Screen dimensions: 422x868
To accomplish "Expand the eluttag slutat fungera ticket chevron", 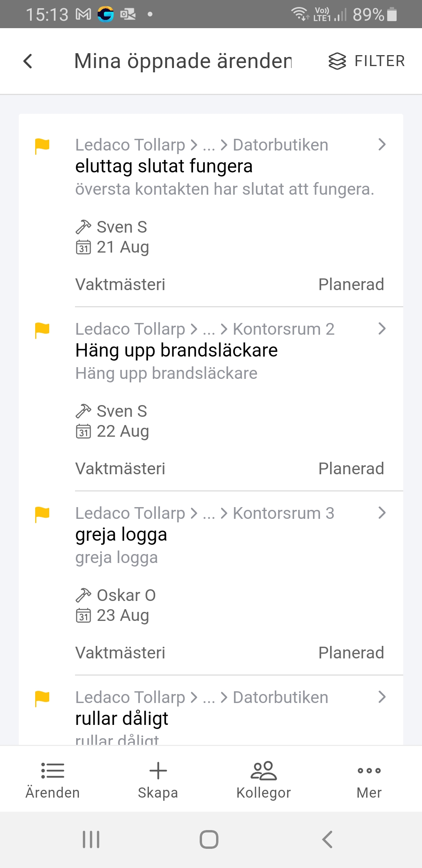I will tap(382, 145).
